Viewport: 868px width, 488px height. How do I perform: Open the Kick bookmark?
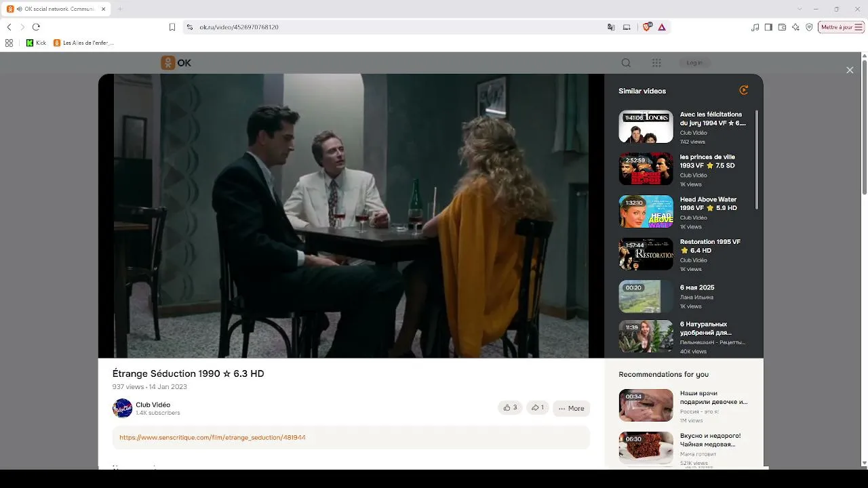[36, 43]
